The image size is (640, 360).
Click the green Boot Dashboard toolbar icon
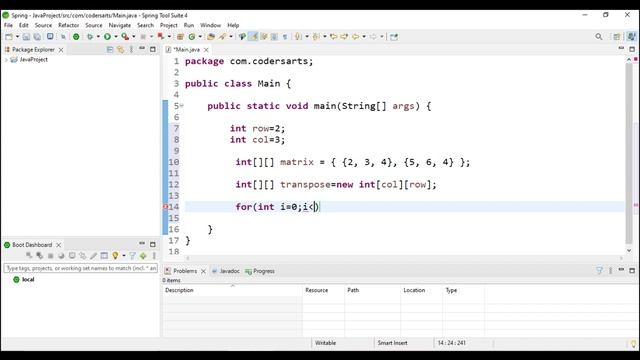tap(76, 37)
